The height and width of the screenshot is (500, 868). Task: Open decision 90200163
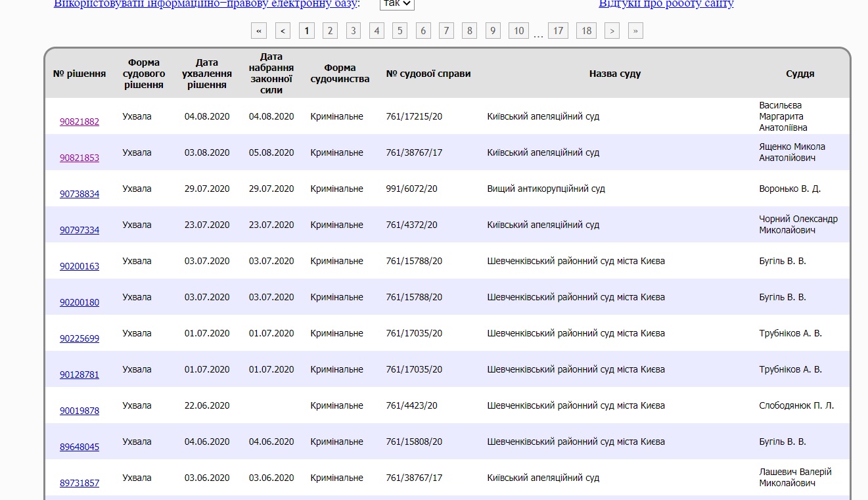point(80,266)
